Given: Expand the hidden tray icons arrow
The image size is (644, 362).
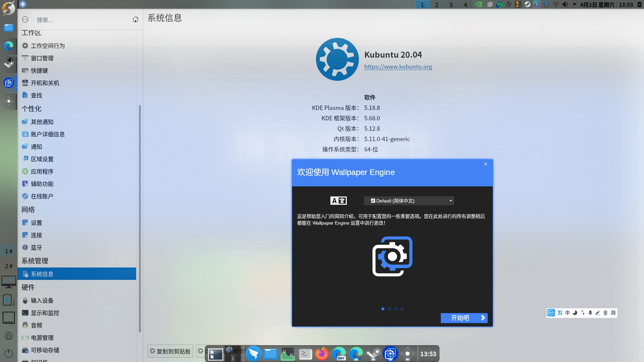Looking at the screenshot, I should [x=574, y=4].
